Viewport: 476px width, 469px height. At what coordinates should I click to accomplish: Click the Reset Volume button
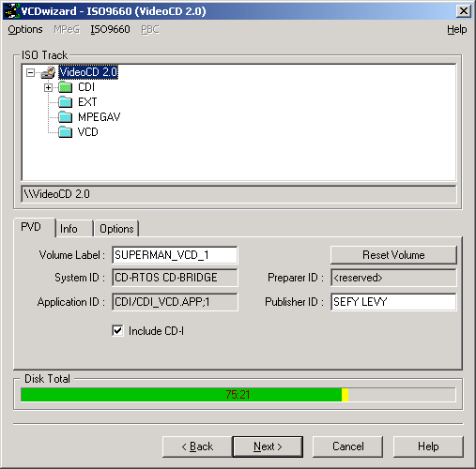click(x=393, y=255)
